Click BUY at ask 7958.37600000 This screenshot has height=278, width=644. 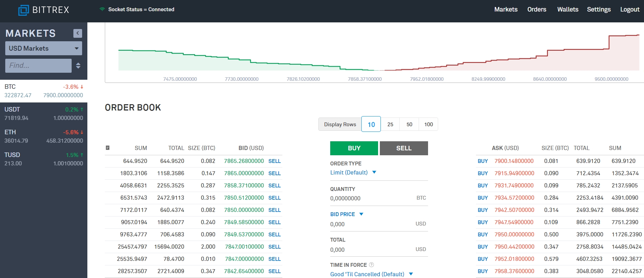[483, 271]
